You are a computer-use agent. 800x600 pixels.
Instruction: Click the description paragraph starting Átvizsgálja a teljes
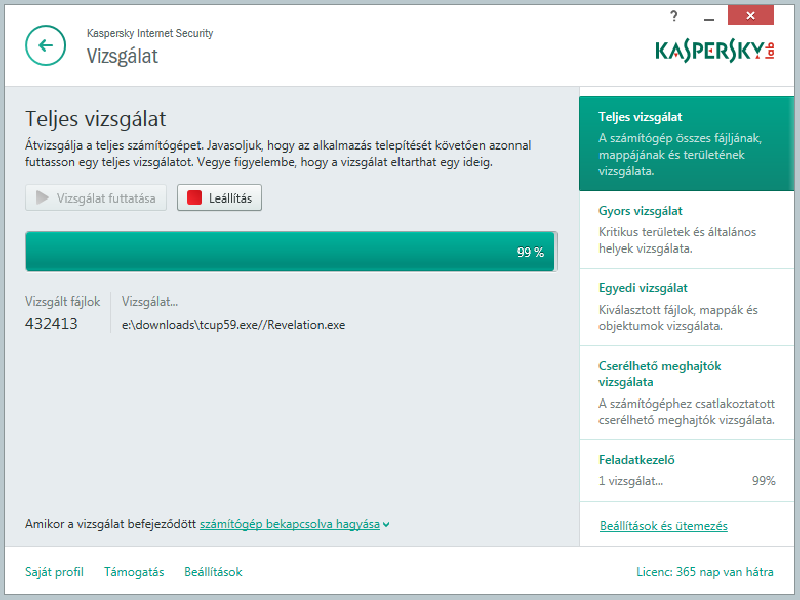coord(278,154)
